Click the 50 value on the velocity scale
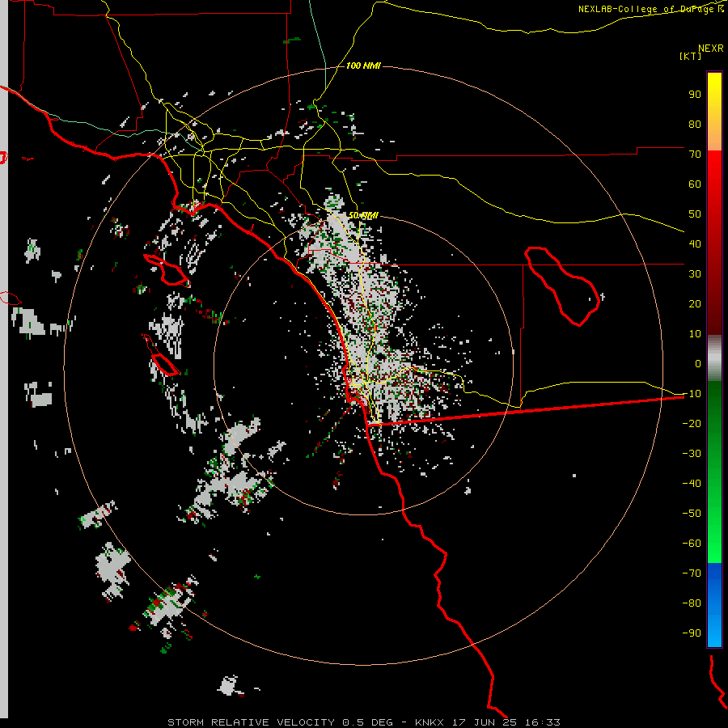 pyautogui.click(x=695, y=214)
